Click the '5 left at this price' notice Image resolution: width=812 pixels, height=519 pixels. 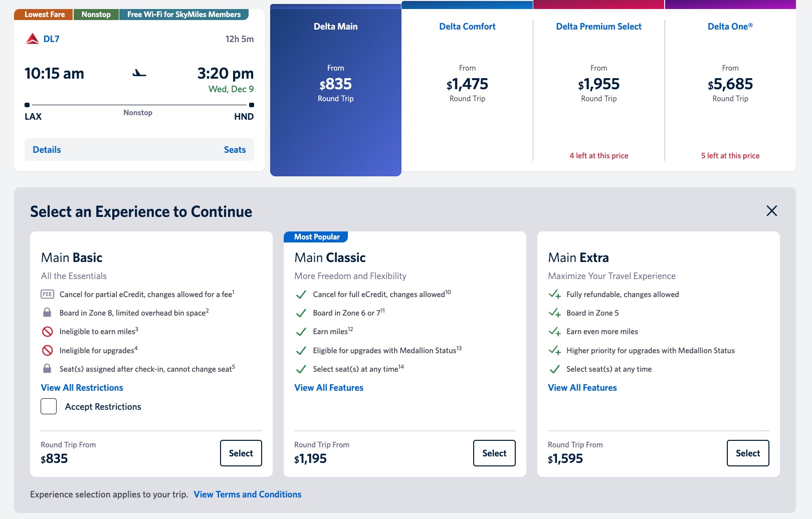coord(730,156)
